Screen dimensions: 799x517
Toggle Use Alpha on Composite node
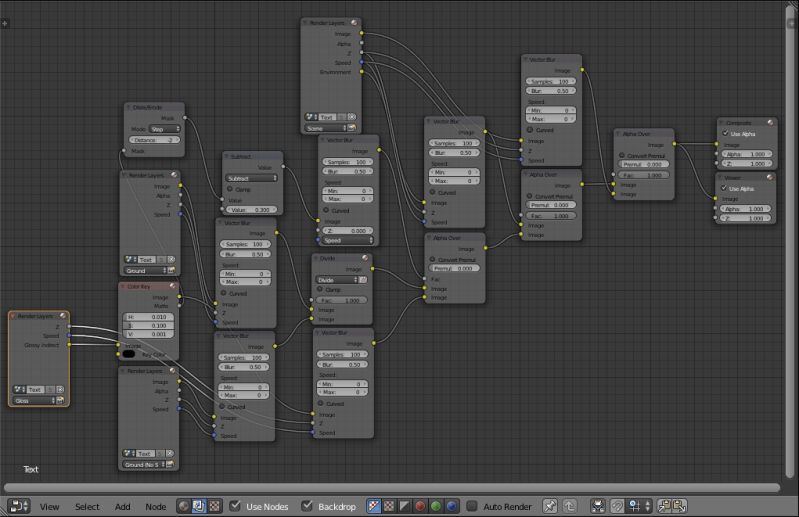[725, 133]
